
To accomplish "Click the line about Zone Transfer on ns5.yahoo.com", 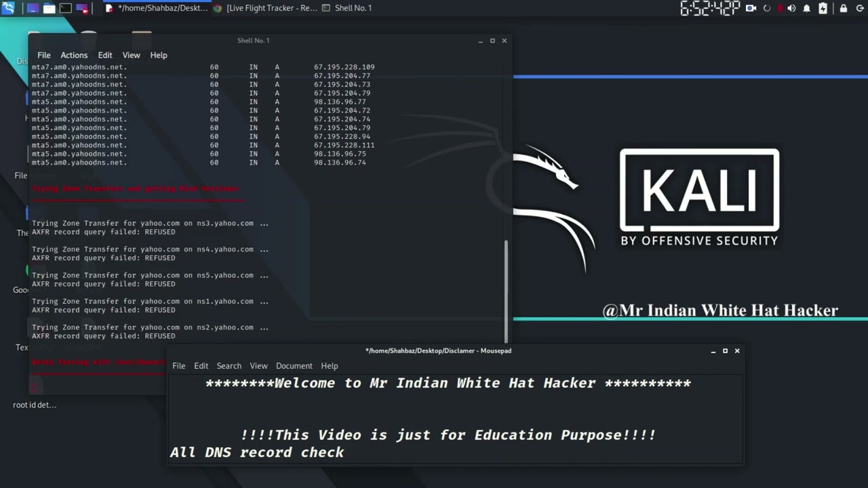I will 150,275.
